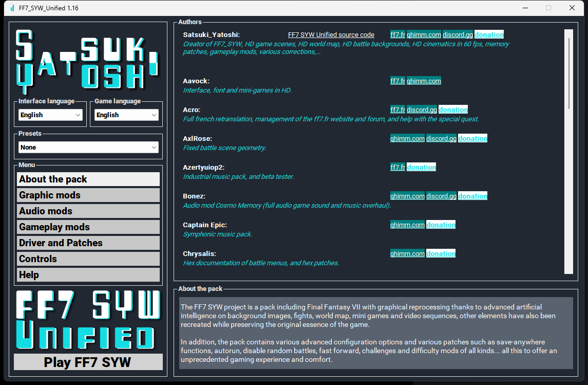Image resolution: width=588 pixels, height=385 pixels.
Task: Click text 'Industrial music pack, and beta tester.'
Action: 238,176
